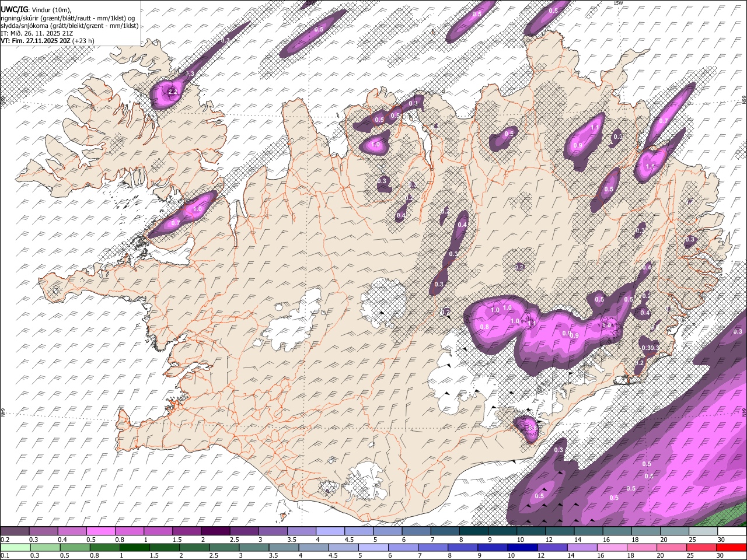Click the '0.1' label in the lower legend row

(5, 555)
